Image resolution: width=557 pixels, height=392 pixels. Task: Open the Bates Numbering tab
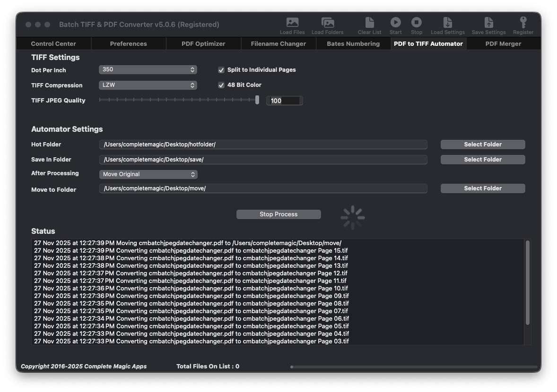(353, 44)
